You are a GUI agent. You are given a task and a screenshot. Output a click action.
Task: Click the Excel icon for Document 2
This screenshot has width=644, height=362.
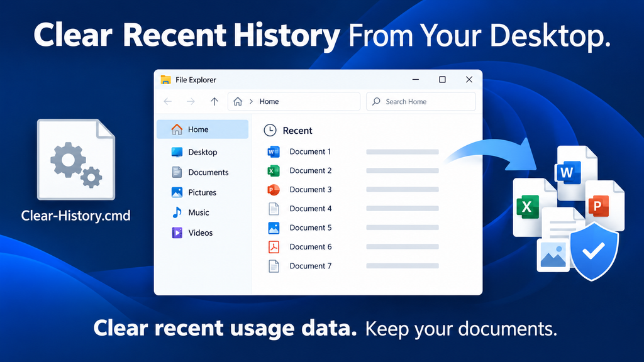pos(274,170)
